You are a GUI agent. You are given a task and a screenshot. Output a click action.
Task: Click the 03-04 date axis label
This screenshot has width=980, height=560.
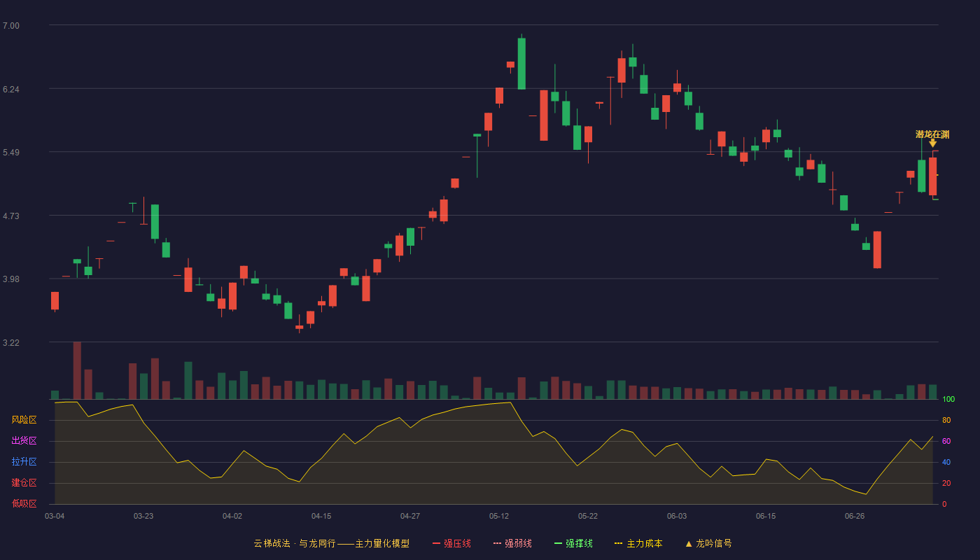(x=55, y=516)
